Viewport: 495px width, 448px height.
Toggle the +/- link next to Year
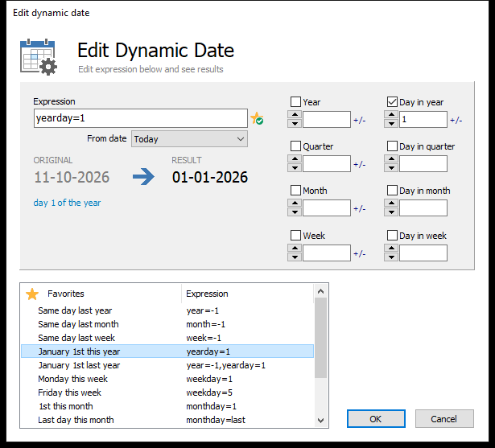[359, 120]
